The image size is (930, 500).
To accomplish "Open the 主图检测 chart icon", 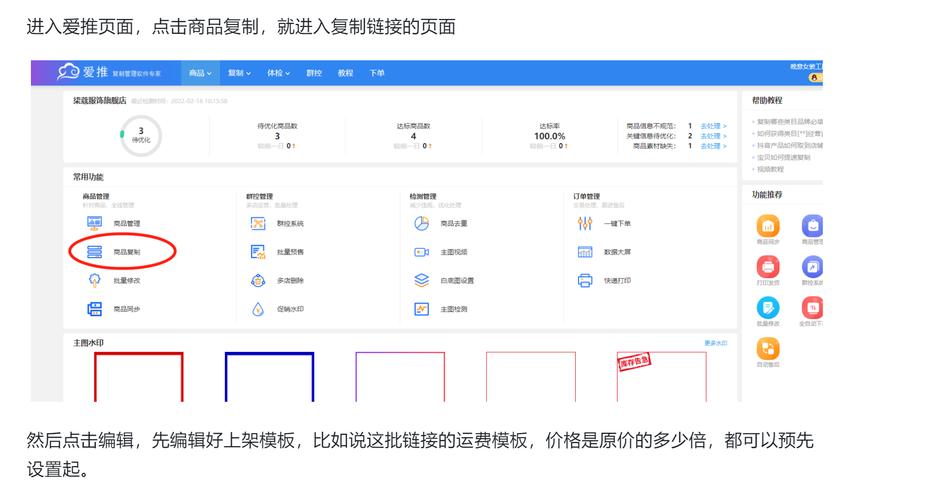I will pos(421,308).
